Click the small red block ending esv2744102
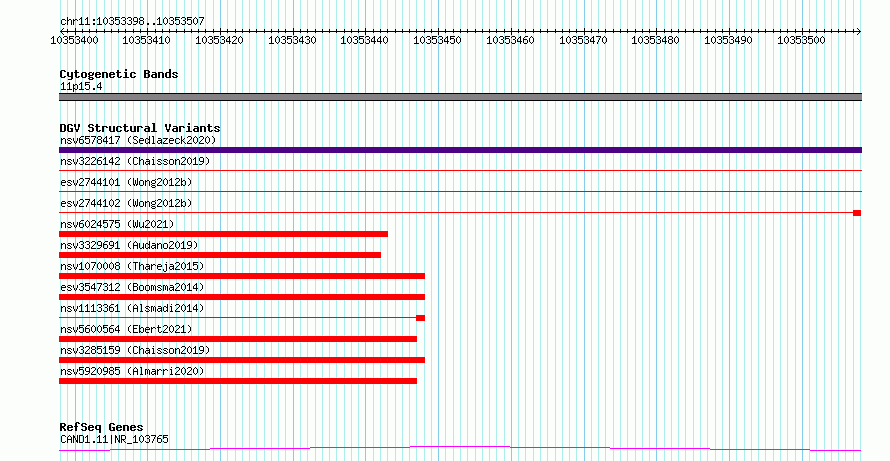 (857, 213)
